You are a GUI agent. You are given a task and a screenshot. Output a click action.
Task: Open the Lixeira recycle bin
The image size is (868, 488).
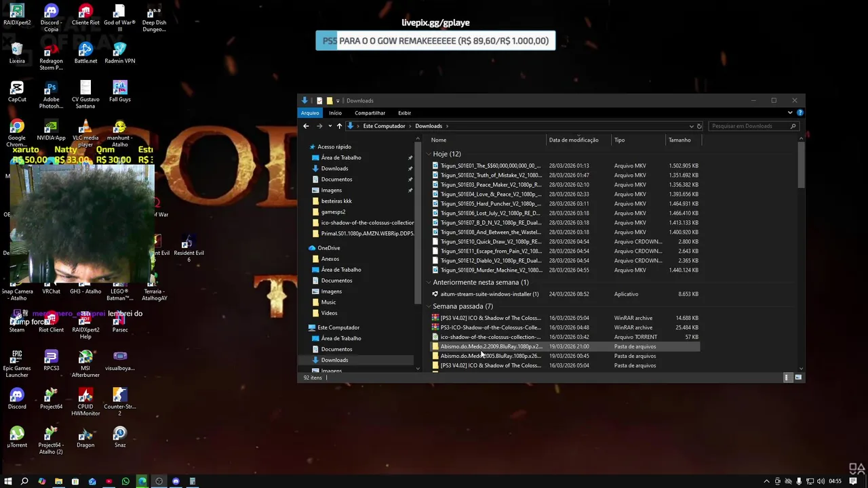tap(17, 53)
